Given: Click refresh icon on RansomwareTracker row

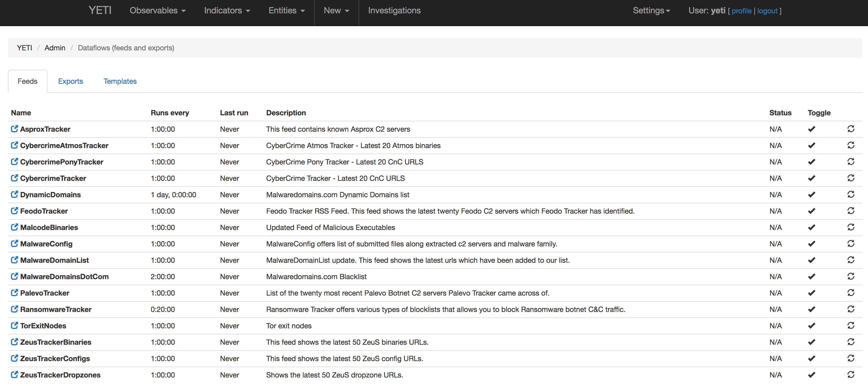Looking at the screenshot, I should [850, 309].
